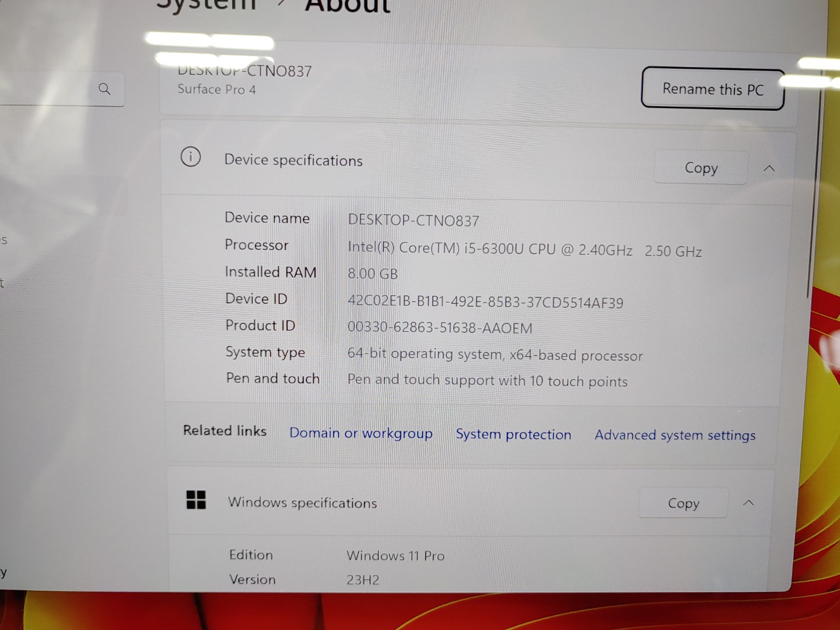Select the Version value 23H2
Image resolution: width=840 pixels, height=630 pixels.
(363, 580)
